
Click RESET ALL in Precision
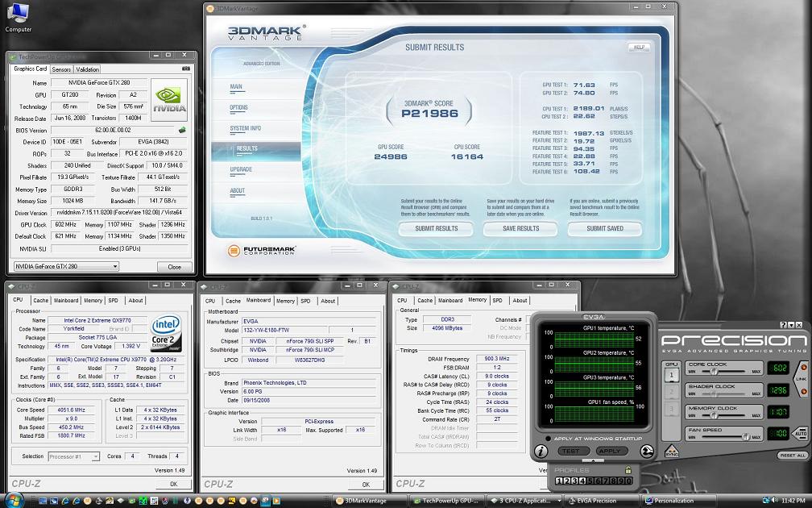(x=793, y=456)
